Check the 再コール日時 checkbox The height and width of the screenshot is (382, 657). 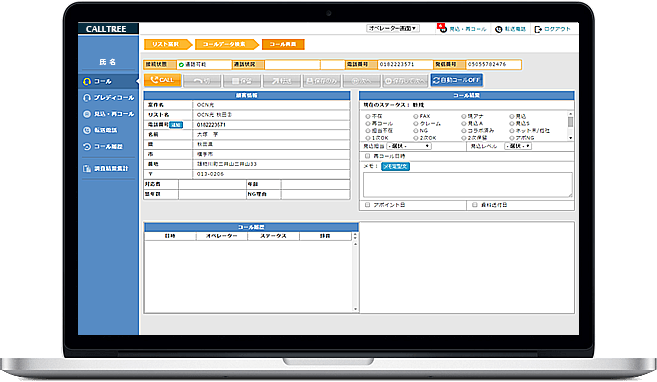[367, 156]
